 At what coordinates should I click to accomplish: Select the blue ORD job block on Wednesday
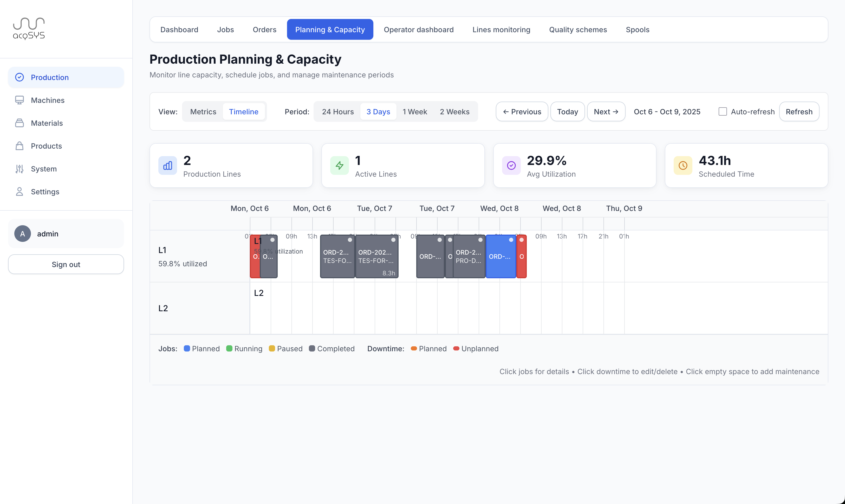[501, 256]
